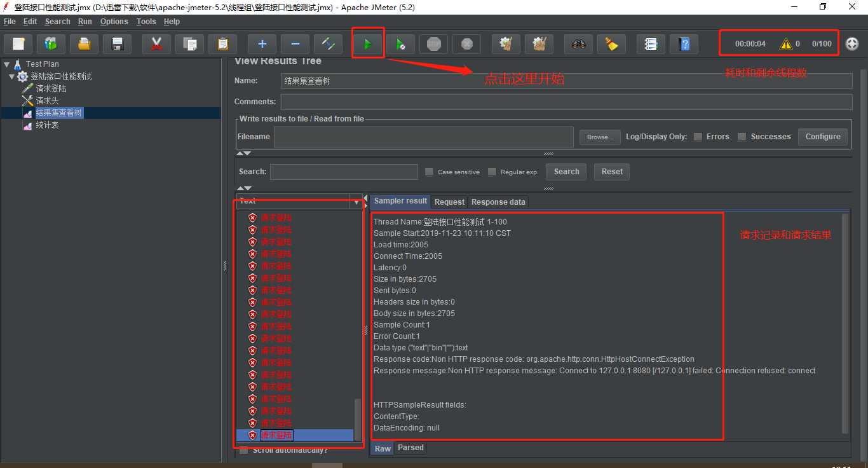Enable the Errors only checkbox
The width and height of the screenshot is (868, 468).
(698, 137)
